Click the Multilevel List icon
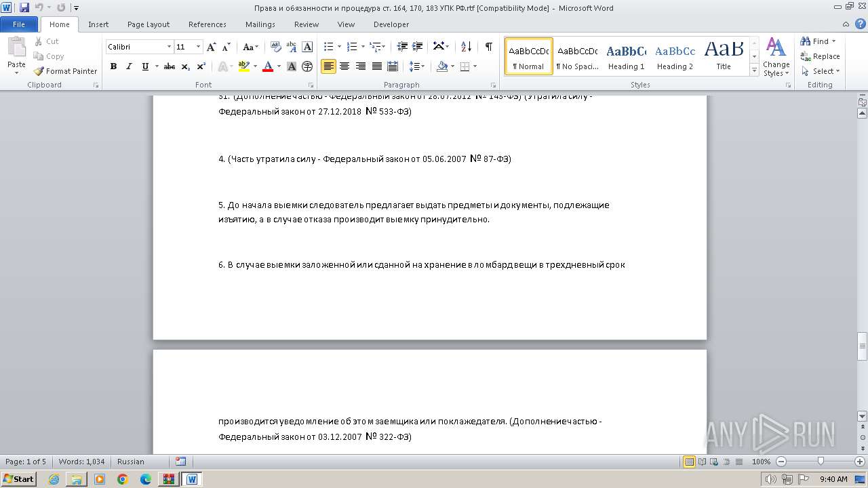This screenshot has width=868, height=488. [x=376, y=47]
